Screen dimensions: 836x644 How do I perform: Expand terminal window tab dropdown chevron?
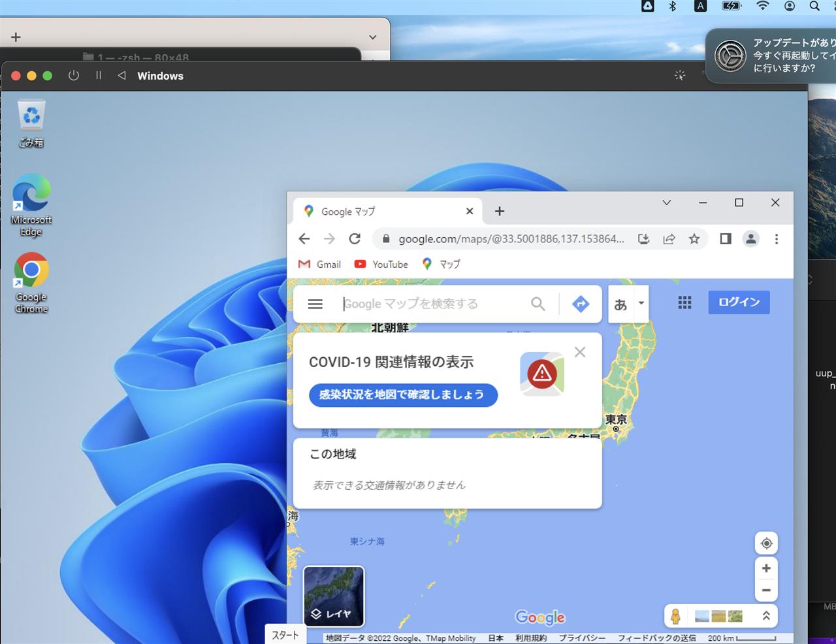click(x=373, y=37)
